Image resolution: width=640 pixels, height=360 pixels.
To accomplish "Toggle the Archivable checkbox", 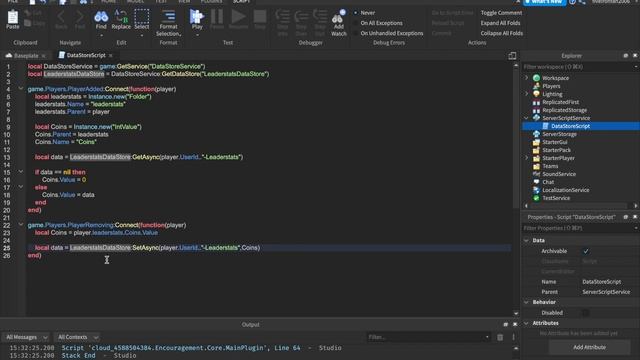I will tap(586, 251).
